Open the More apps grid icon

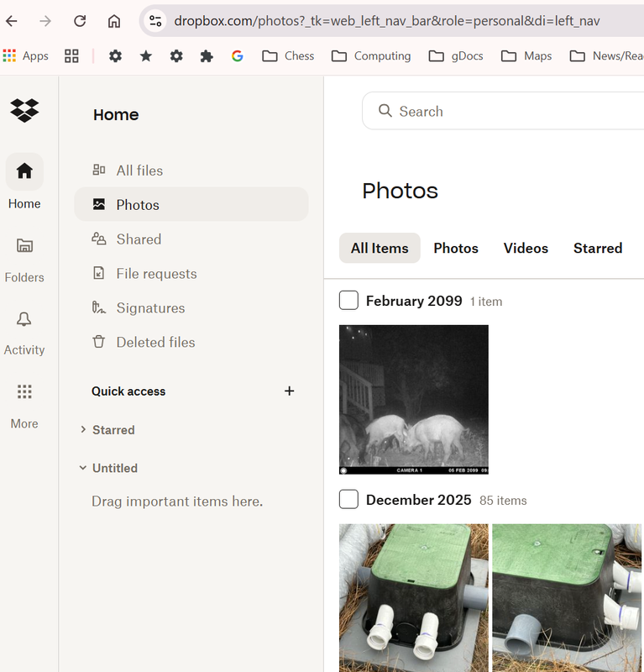(24, 392)
